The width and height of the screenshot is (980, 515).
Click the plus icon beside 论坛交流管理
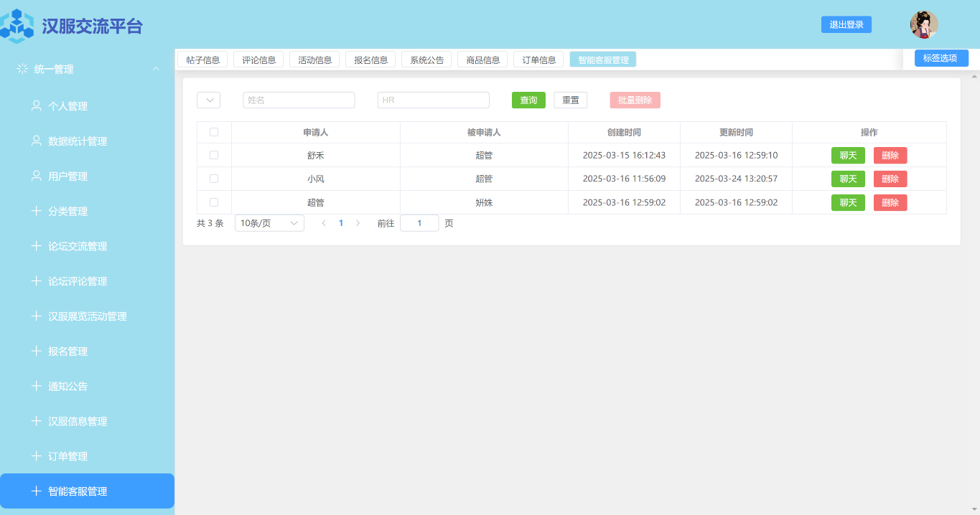[36, 246]
